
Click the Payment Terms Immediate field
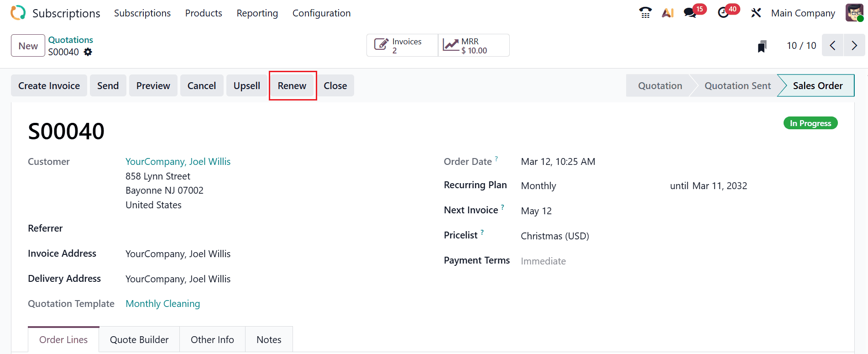[x=543, y=261]
